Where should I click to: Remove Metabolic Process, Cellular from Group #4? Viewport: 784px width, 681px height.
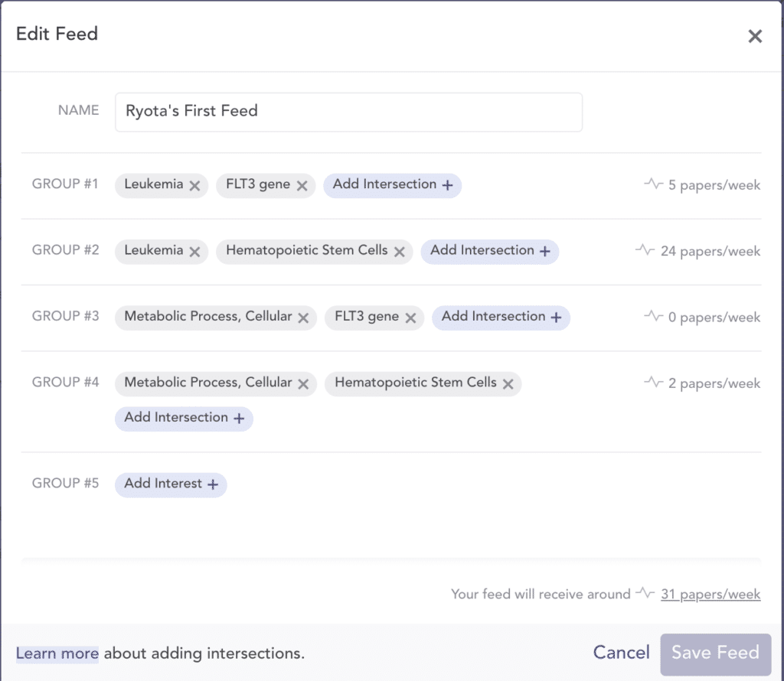click(x=303, y=383)
